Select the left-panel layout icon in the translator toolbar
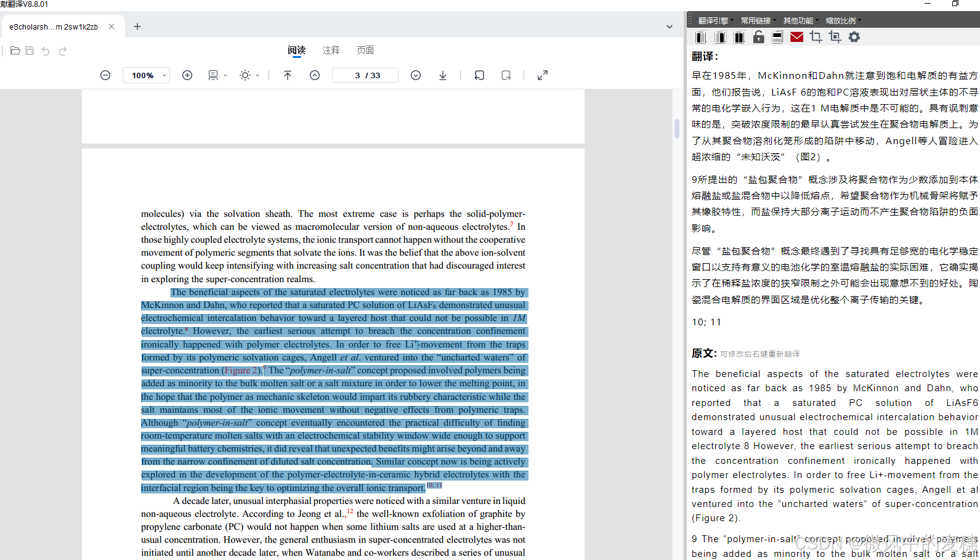Screen dimensions: 980x560 700,38
